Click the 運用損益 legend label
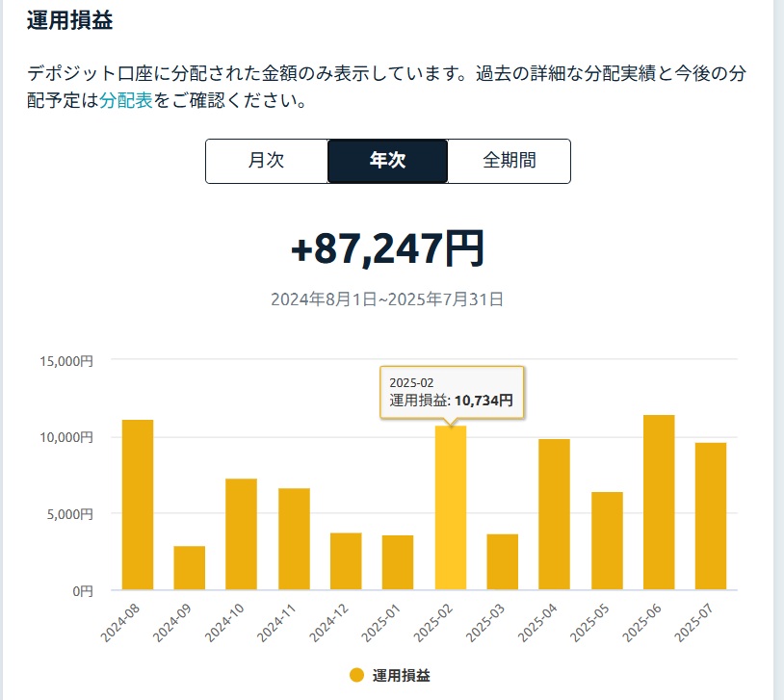 (x=401, y=676)
